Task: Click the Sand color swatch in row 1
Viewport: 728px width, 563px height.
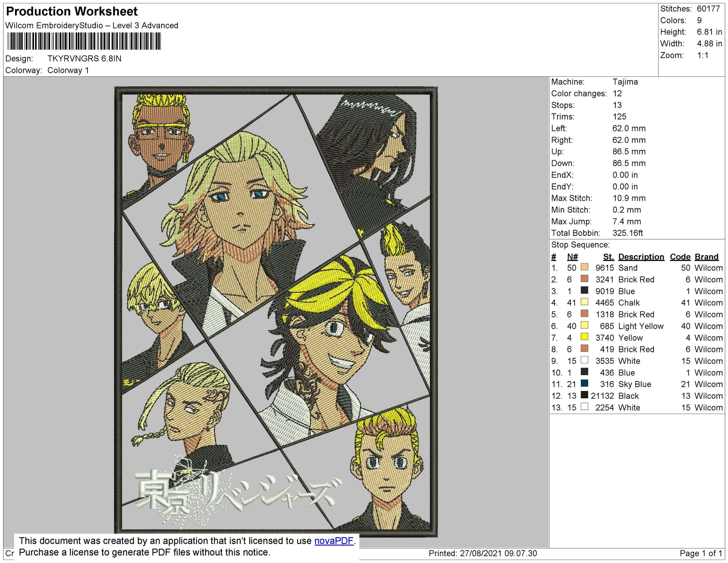Action: tap(584, 267)
